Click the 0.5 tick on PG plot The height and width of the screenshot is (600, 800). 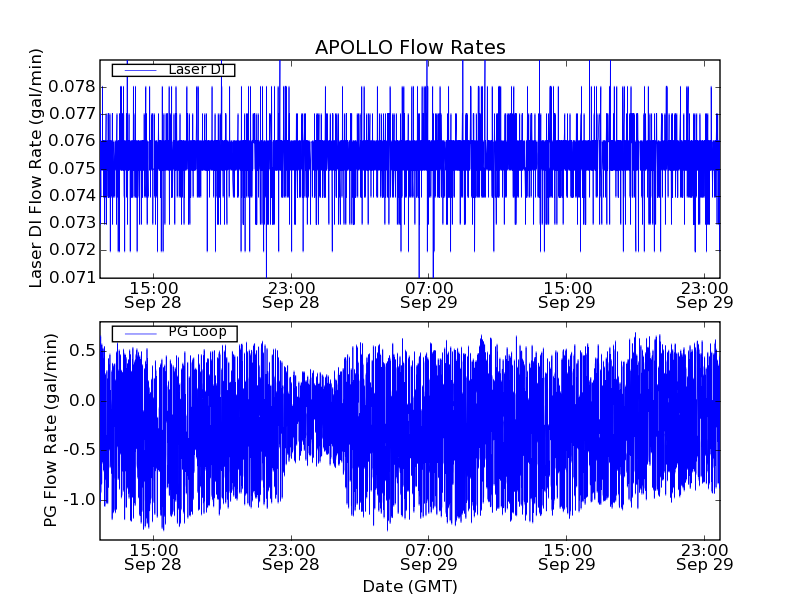pyautogui.click(x=80, y=351)
